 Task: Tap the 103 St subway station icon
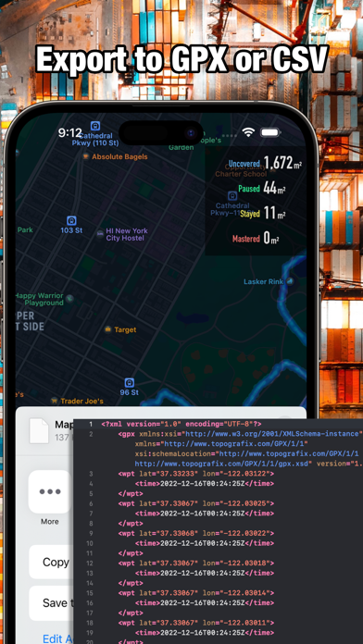tap(71, 220)
